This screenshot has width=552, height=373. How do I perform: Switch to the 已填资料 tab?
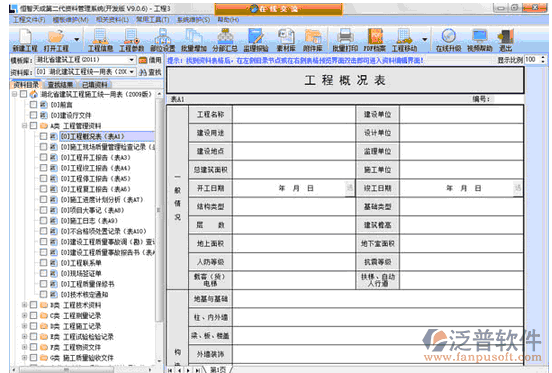(95, 84)
